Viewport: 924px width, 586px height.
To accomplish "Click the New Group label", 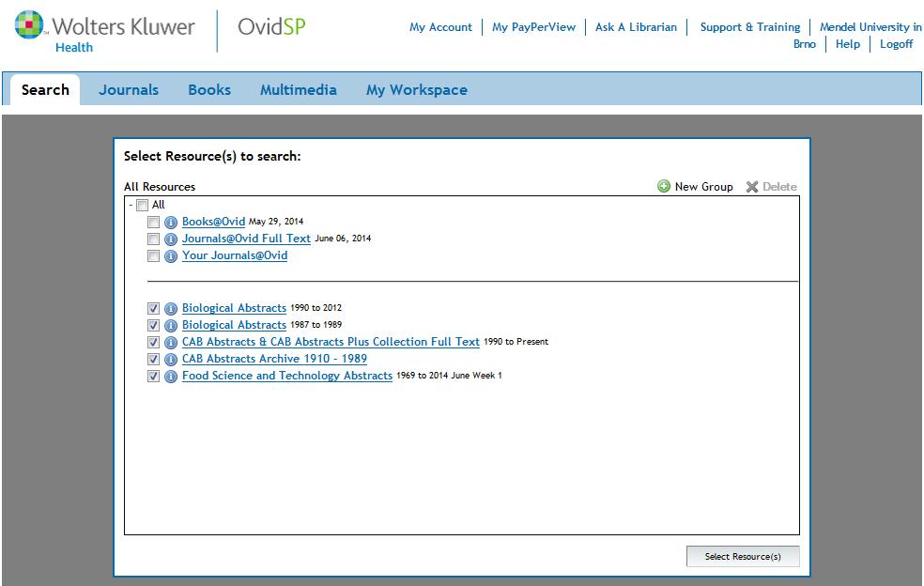I will [703, 187].
